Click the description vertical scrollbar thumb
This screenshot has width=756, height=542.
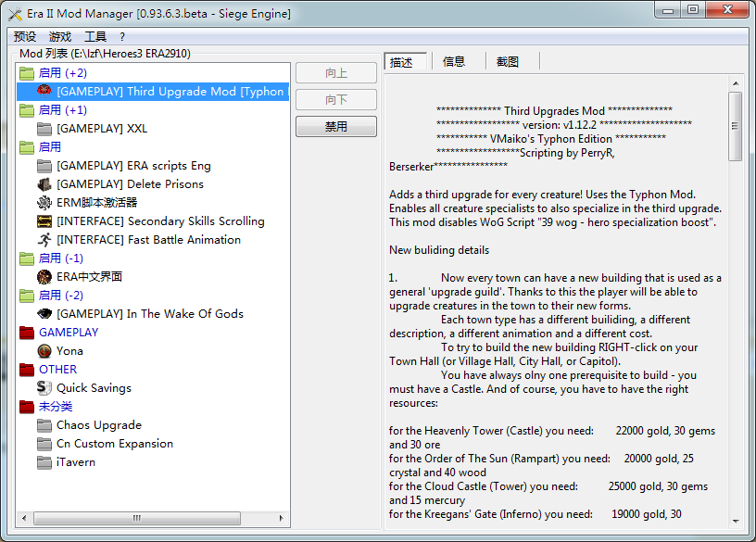pyautogui.click(x=735, y=126)
